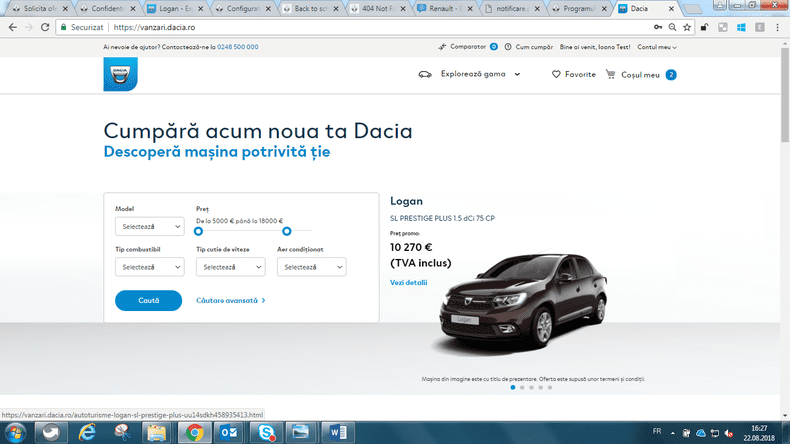The width and height of the screenshot is (790, 444).
Task: Open the Coșul meu link
Action: click(x=640, y=75)
